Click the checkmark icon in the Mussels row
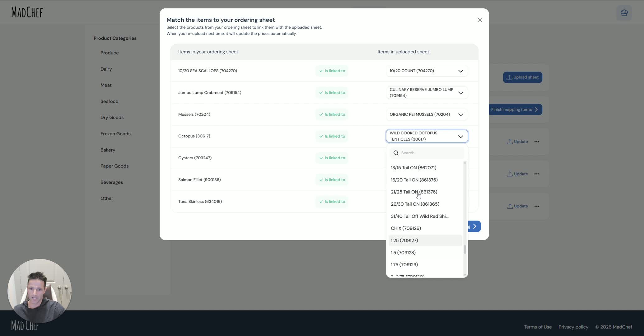The image size is (644, 336). pos(321,114)
